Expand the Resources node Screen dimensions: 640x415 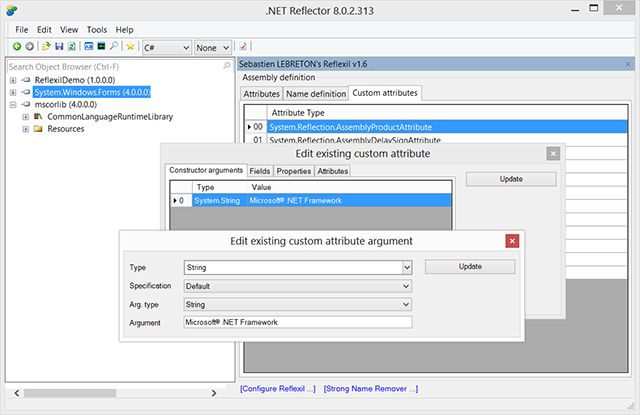coord(25,129)
